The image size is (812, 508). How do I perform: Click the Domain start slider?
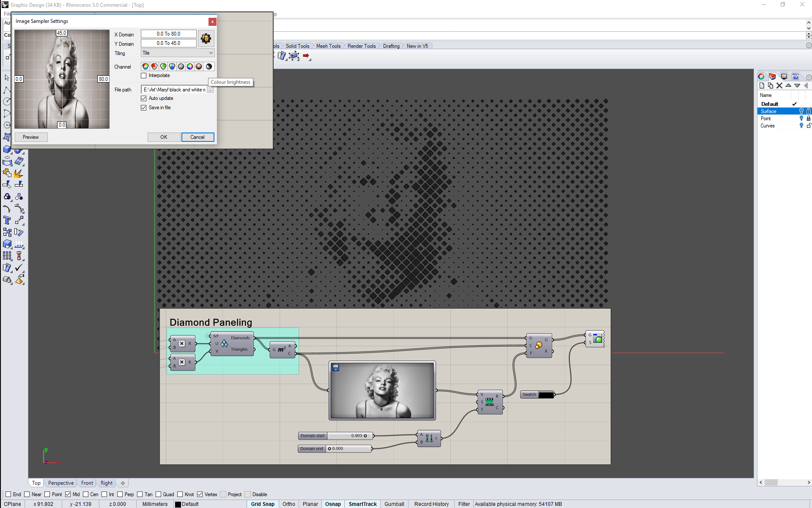point(335,436)
